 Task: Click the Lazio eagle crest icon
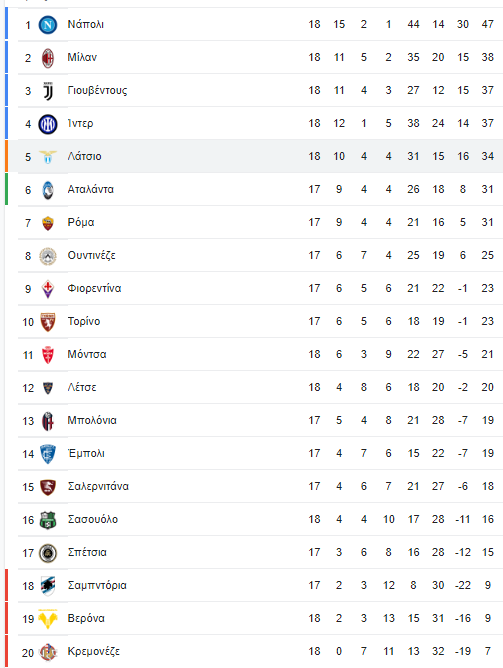pos(48,157)
